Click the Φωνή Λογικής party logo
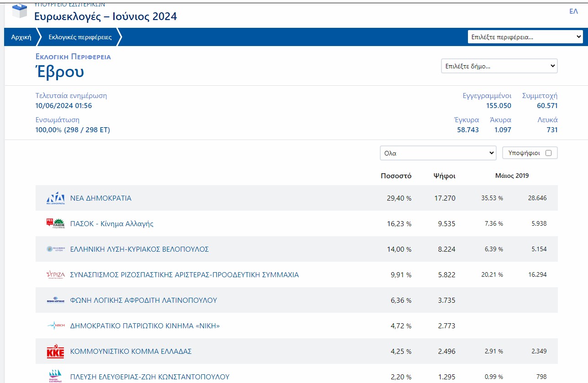The height and width of the screenshot is (383, 588). point(56,300)
